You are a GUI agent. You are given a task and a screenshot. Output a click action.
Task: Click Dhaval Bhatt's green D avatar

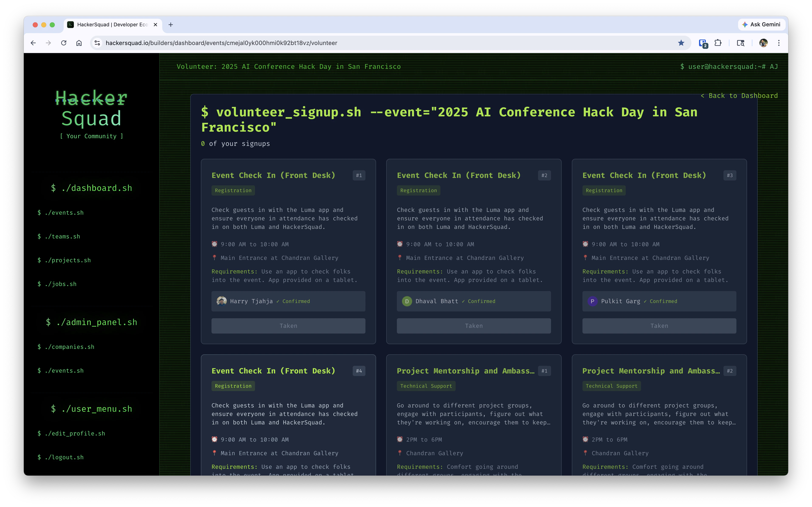click(407, 301)
